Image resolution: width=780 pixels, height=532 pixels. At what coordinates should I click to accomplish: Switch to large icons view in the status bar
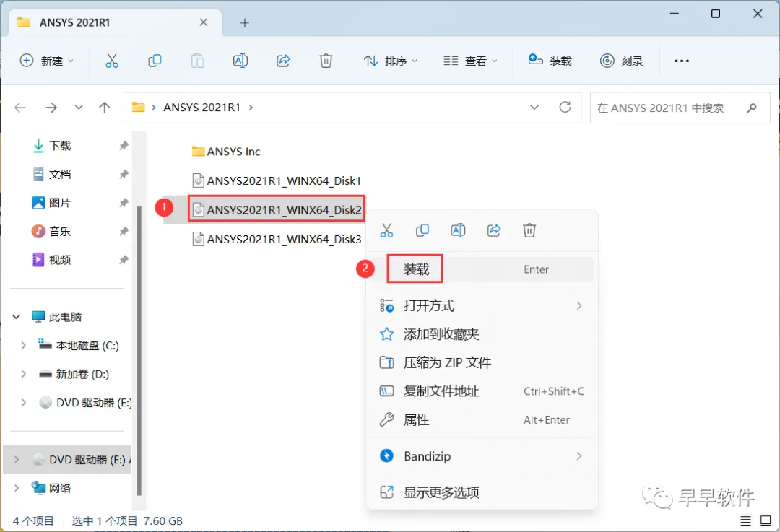[766, 520]
